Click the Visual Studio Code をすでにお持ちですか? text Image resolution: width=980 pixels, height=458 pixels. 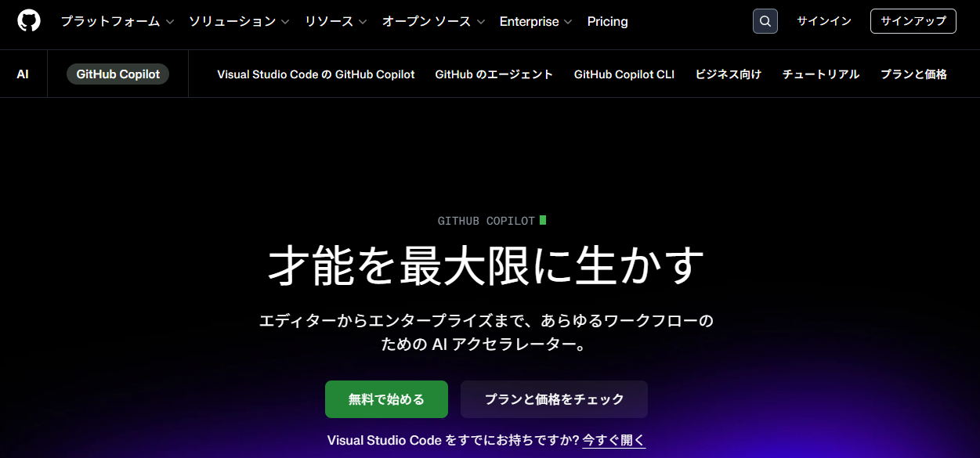click(x=453, y=440)
